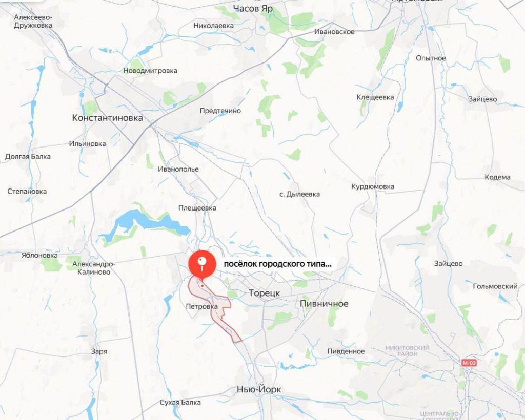Select the с. Дылеевка label
Viewport: 525px width, 420px height.
(299, 194)
